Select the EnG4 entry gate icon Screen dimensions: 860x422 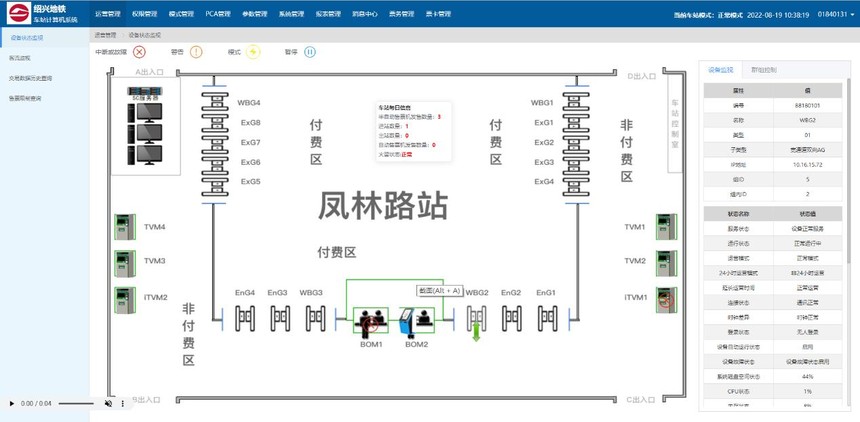245,318
